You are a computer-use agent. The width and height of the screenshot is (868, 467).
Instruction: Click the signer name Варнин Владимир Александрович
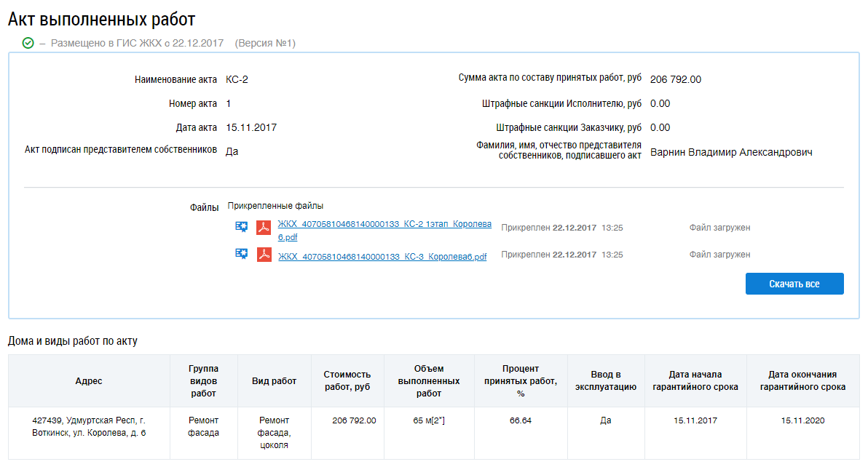pyautogui.click(x=731, y=153)
